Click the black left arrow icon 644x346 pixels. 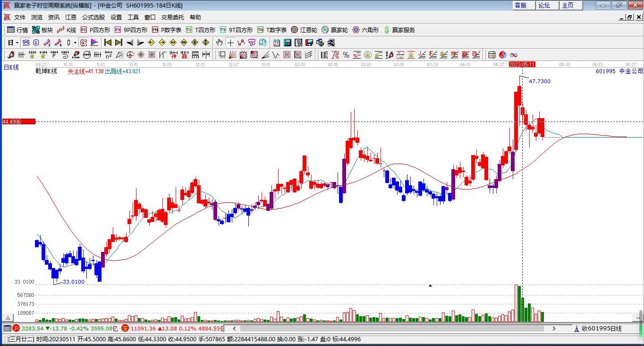[130, 43]
